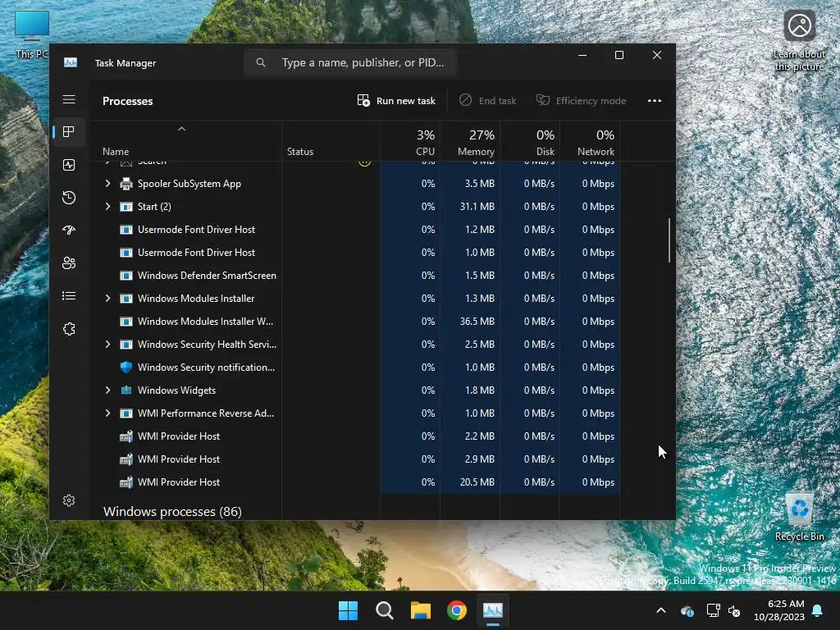Click Learn about this picture desktop icon
This screenshot has width=840, height=630.
pyautogui.click(x=799, y=41)
